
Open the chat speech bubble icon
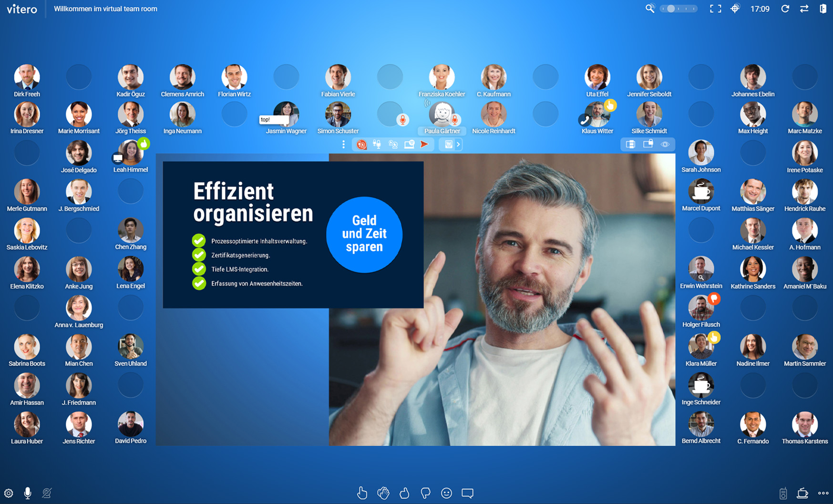(x=467, y=493)
